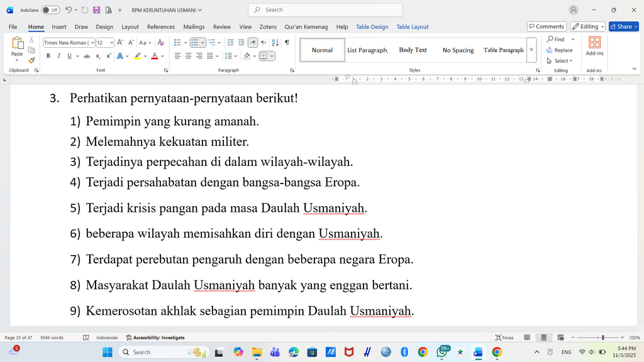Apply strikethrough formatting
The height and width of the screenshot is (362, 644).
pos(87,56)
